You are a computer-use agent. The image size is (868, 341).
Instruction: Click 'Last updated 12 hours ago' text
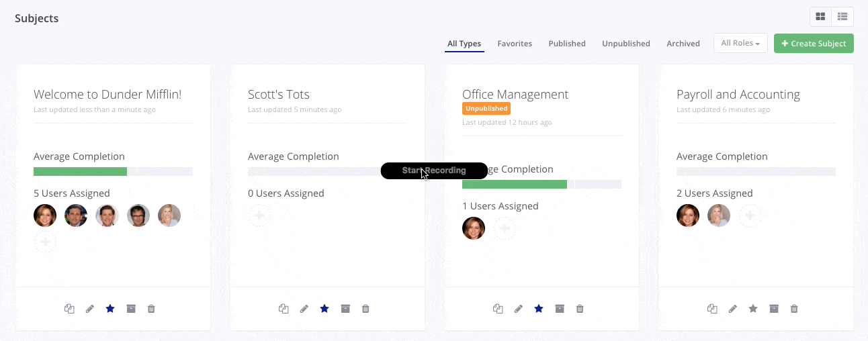pyautogui.click(x=507, y=123)
